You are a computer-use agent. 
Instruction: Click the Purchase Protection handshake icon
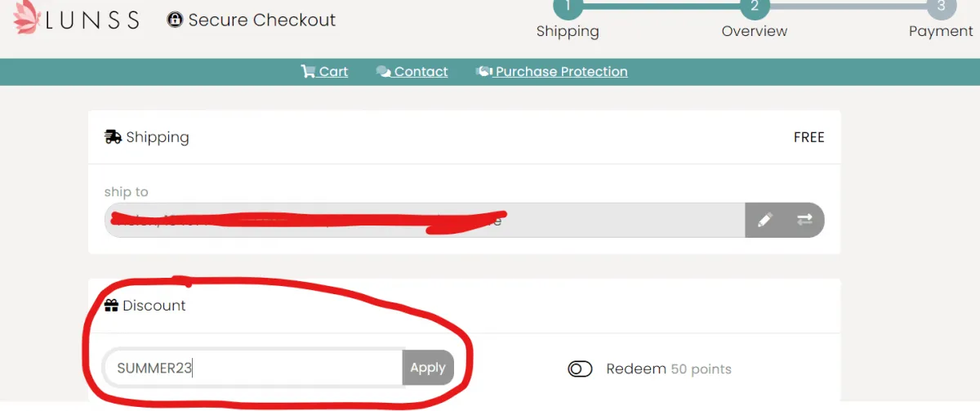click(x=484, y=71)
